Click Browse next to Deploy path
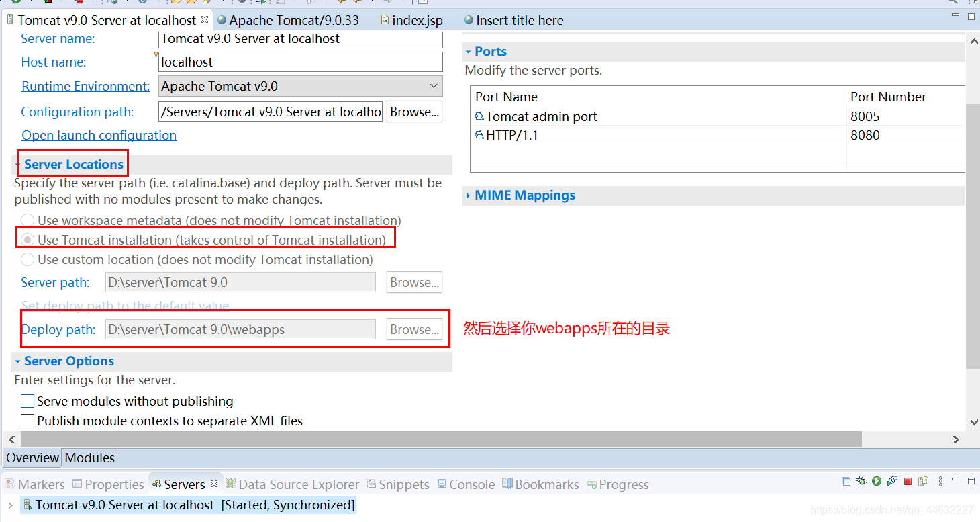Screen dimensions: 980x522 click(x=415, y=329)
